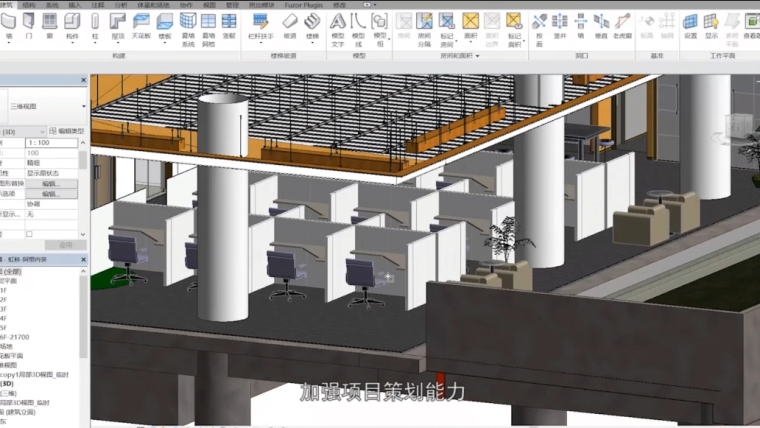This screenshot has height=428, width=760.
Task: Click the 1 : 100 view scale field
Action: click(55, 144)
